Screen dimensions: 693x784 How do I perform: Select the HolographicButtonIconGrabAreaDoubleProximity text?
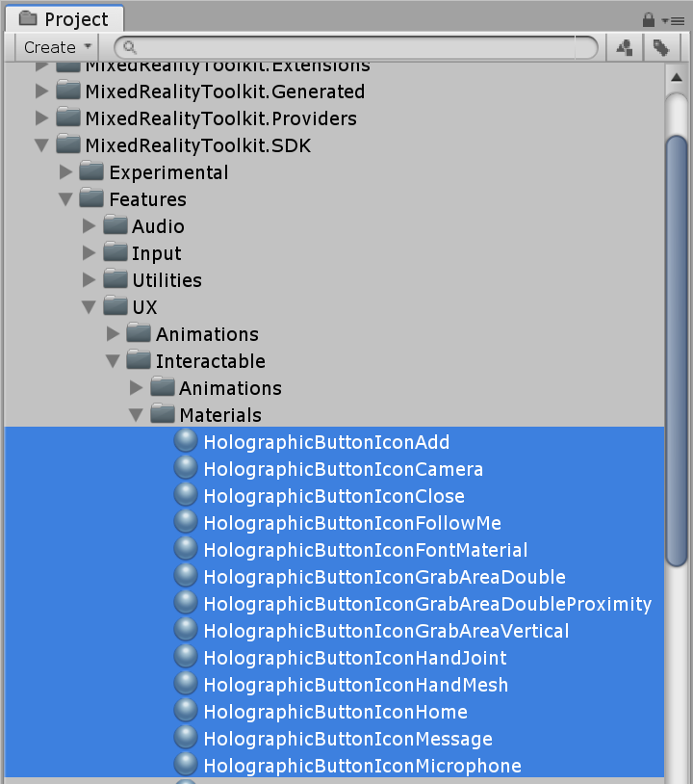coord(427,604)
